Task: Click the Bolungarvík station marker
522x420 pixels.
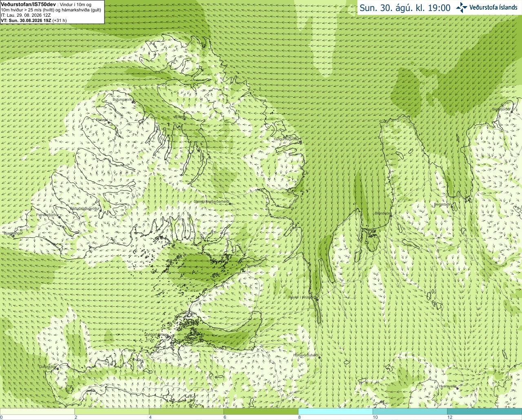Action: click(x=133, y=102)
